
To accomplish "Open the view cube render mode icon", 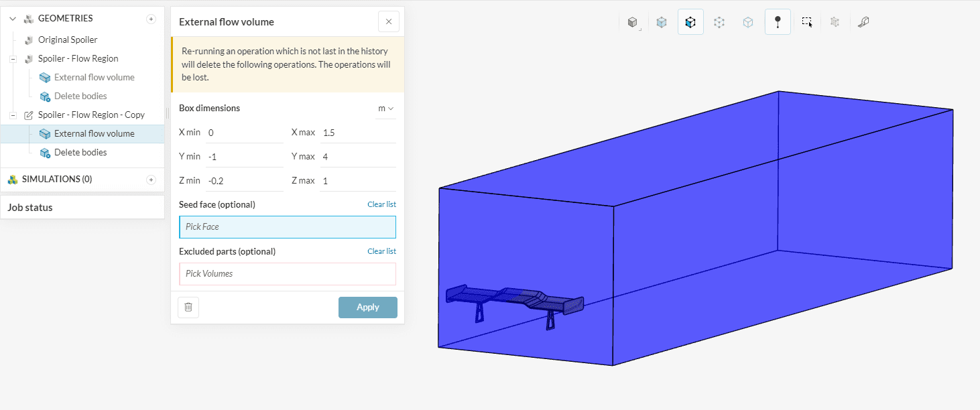I will [632, 22].
